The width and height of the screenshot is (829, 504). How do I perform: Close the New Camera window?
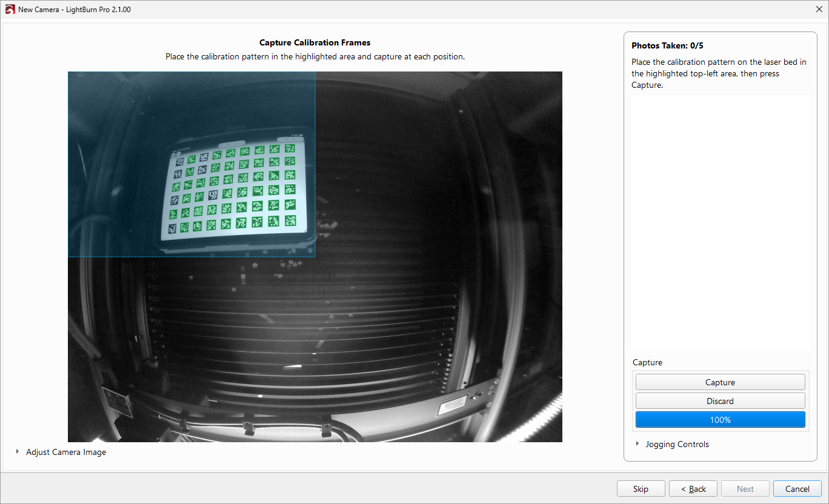point(819,10)
